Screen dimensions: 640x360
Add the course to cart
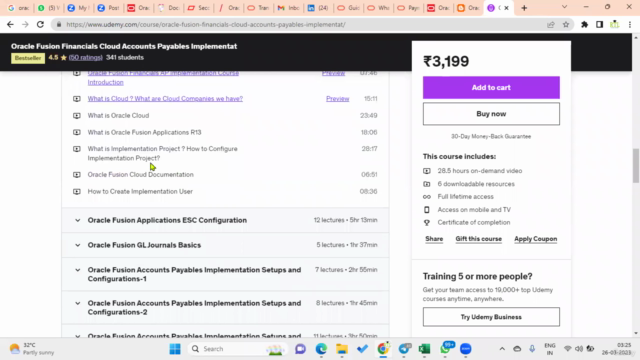pyautogui.click(x=491, y=87)
